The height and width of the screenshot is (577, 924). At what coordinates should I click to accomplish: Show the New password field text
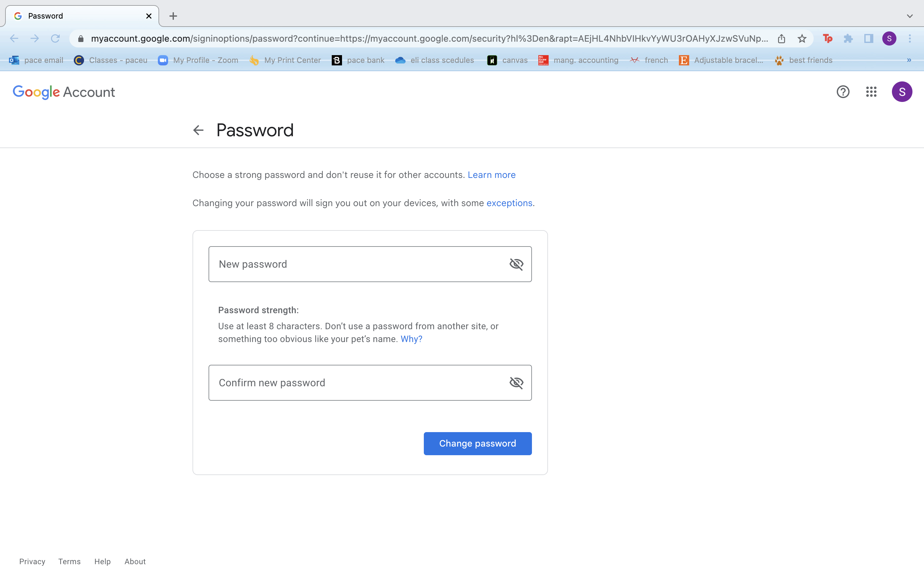[x=516, y=264]
